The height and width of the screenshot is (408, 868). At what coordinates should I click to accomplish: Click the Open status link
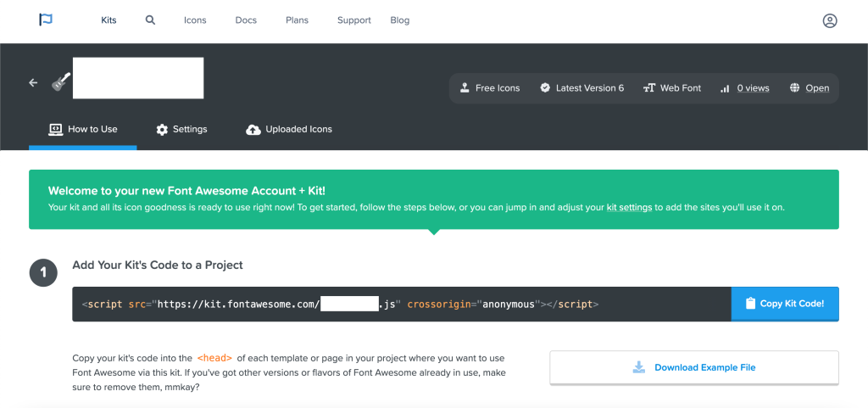(x=817, y=88)
